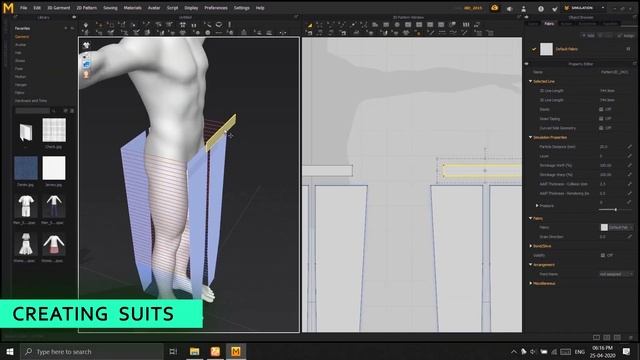This screenshot has width=640, height=360.
Task: Expand the Miscellaneous section
Action: (530, 283)
